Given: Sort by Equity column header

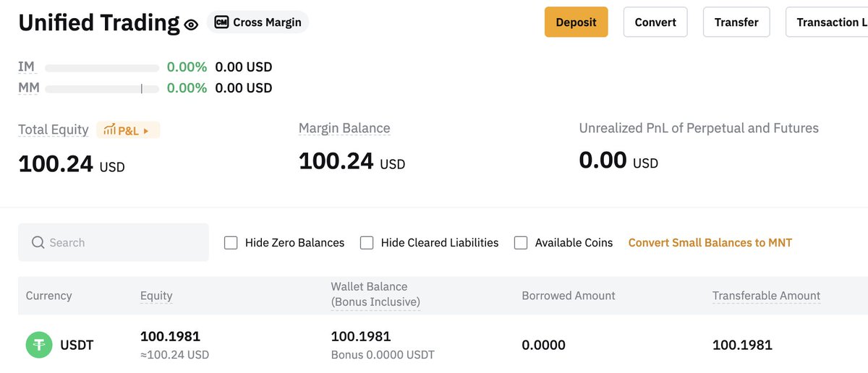Looking at the screenshot, I should click(x=156, y=296).
